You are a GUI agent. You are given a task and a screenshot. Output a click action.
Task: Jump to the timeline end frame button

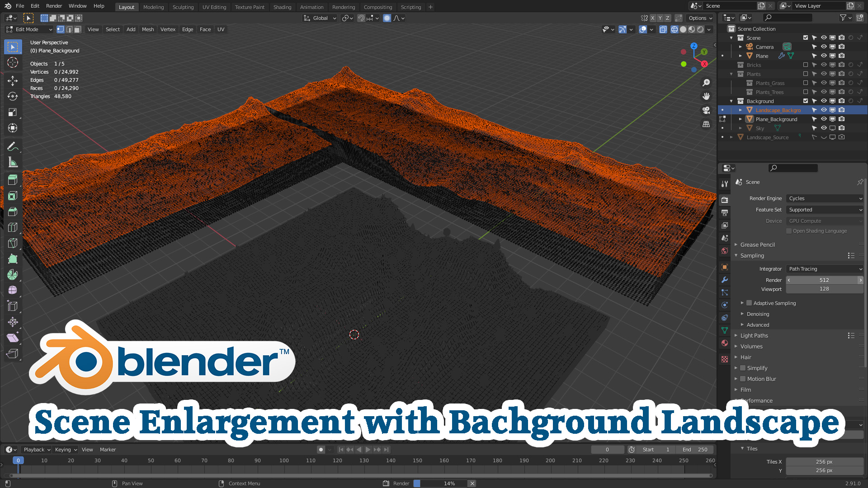point(386,450)
